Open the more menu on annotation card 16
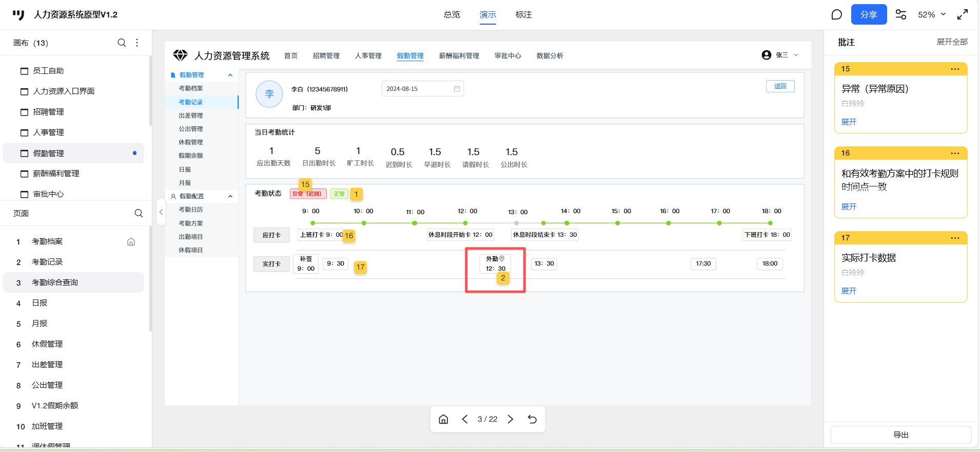Screen dimensions: 980x452 pos(955,153)
